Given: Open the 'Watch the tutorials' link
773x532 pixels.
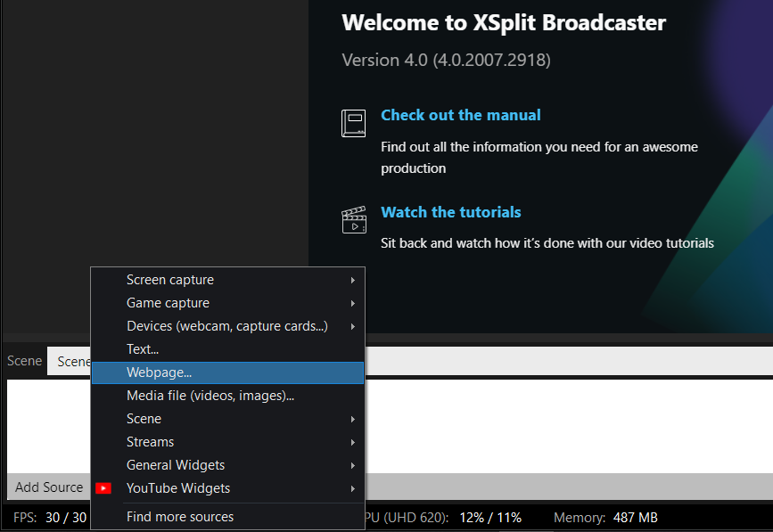Looking at the screenshot, I should (x=450, y=212).
